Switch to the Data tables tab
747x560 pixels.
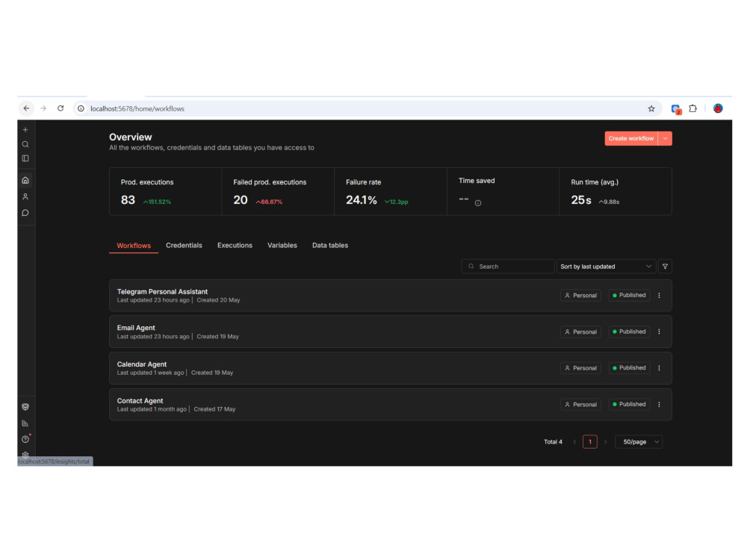pyautogui.click(x=330, y=245)
